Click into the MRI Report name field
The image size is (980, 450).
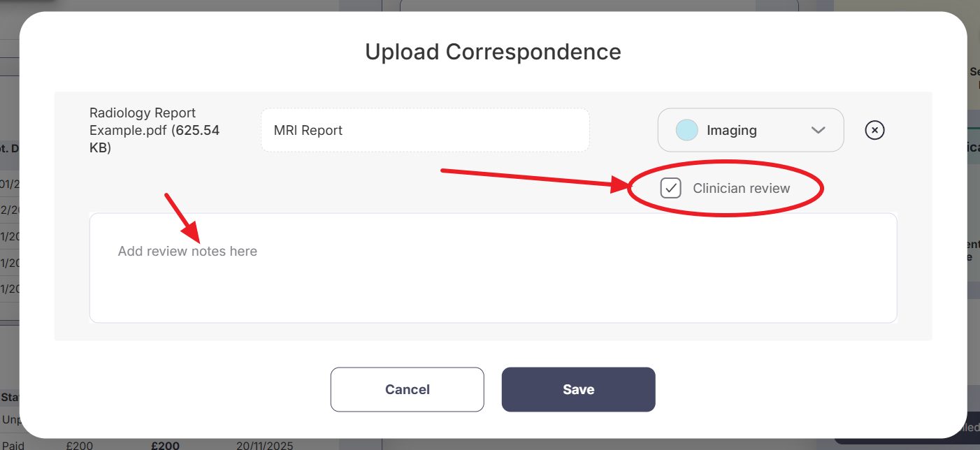tap(425, 130)
